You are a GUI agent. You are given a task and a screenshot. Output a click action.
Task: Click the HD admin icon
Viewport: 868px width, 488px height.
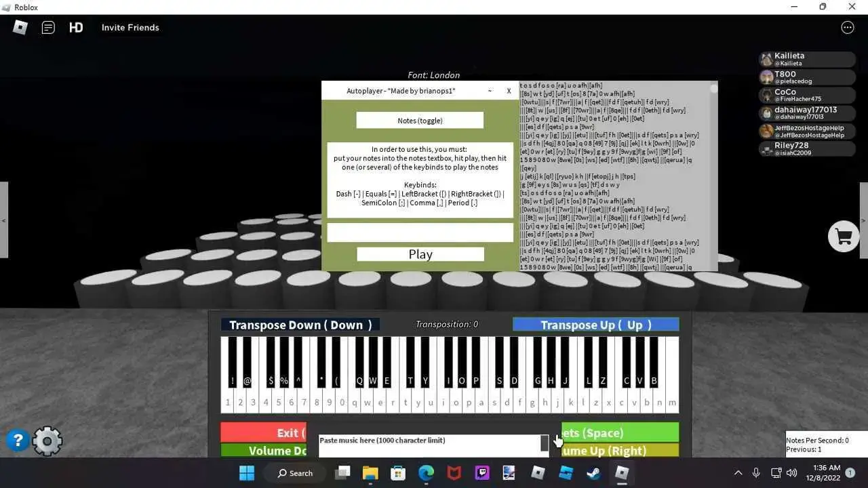coord(76,28)
